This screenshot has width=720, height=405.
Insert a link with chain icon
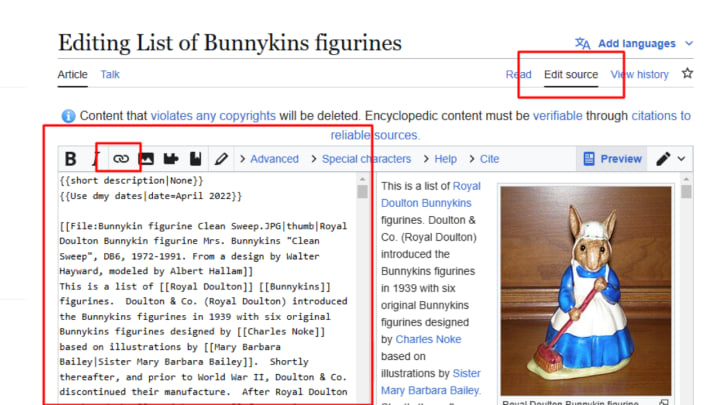(121, 159)
